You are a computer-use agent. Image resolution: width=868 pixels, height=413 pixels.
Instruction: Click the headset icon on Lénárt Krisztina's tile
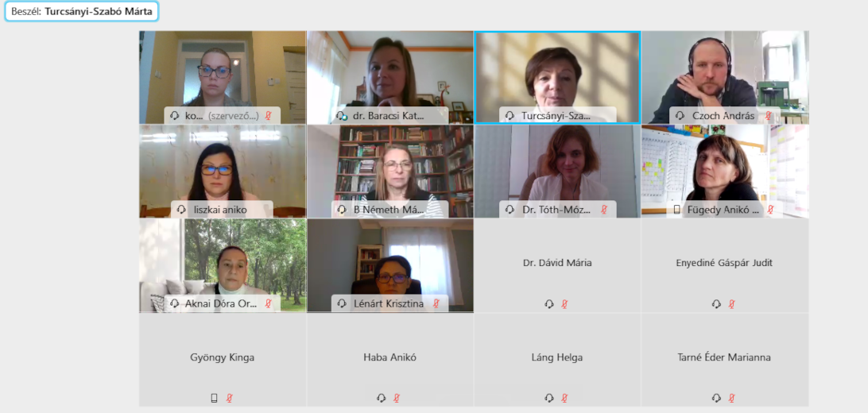342,303
